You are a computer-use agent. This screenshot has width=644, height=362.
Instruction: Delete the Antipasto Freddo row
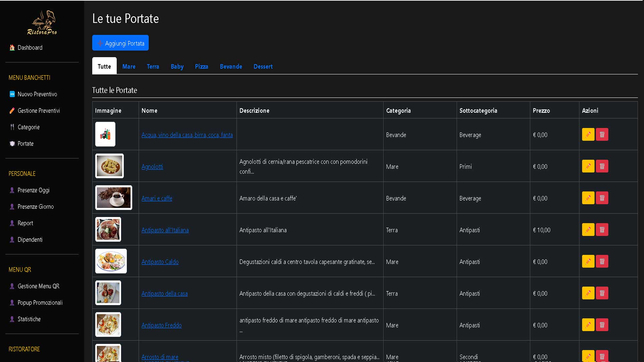pyautogui.click(x=602, y=325)
